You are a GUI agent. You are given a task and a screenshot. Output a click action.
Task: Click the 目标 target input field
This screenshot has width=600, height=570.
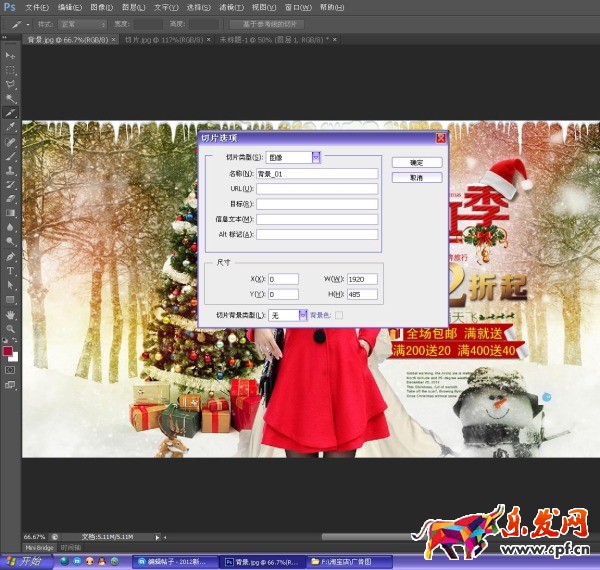(317, 204)
